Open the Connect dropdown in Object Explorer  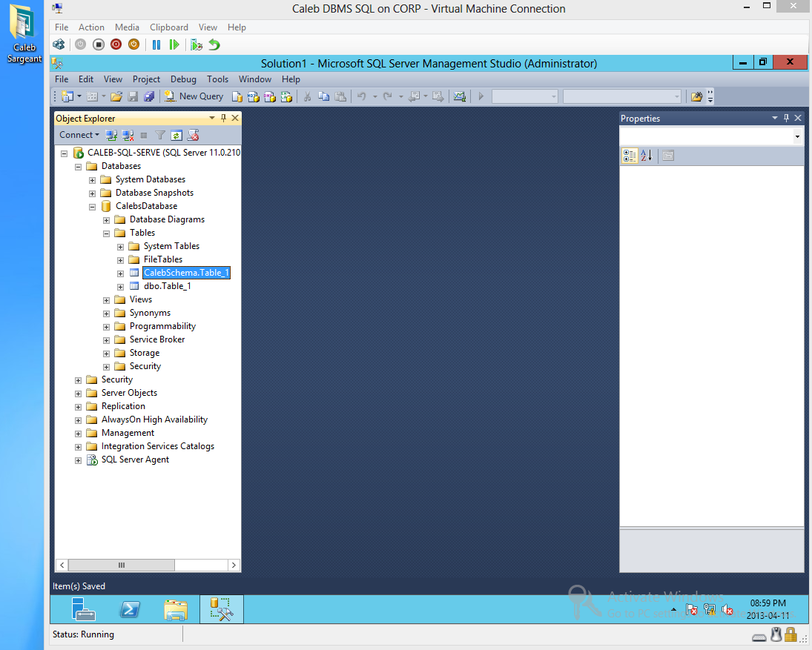tap(79, 135)
